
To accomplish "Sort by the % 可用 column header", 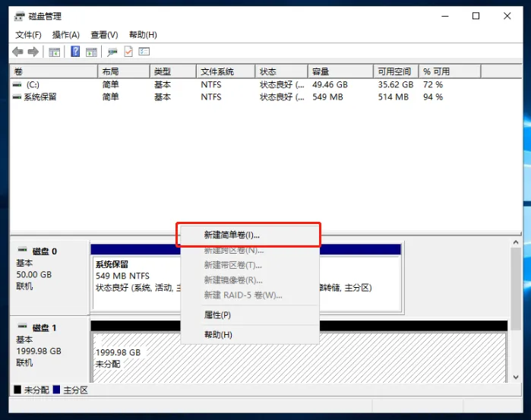I will [x=450, y=71].
